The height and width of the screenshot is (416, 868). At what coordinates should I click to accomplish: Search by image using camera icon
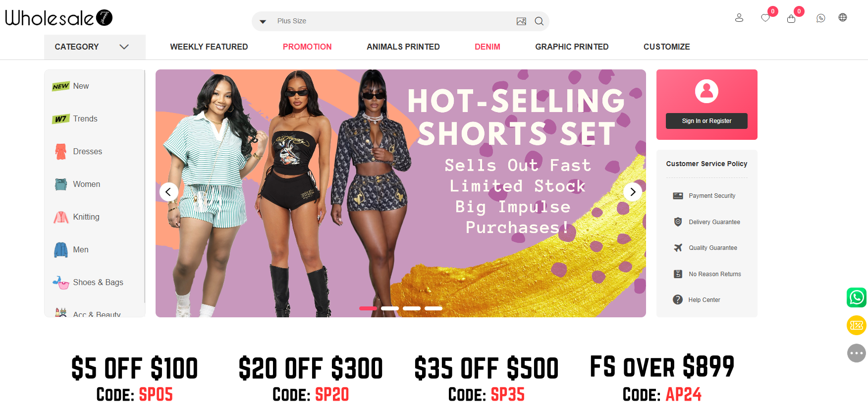click(x=521, y=21)
